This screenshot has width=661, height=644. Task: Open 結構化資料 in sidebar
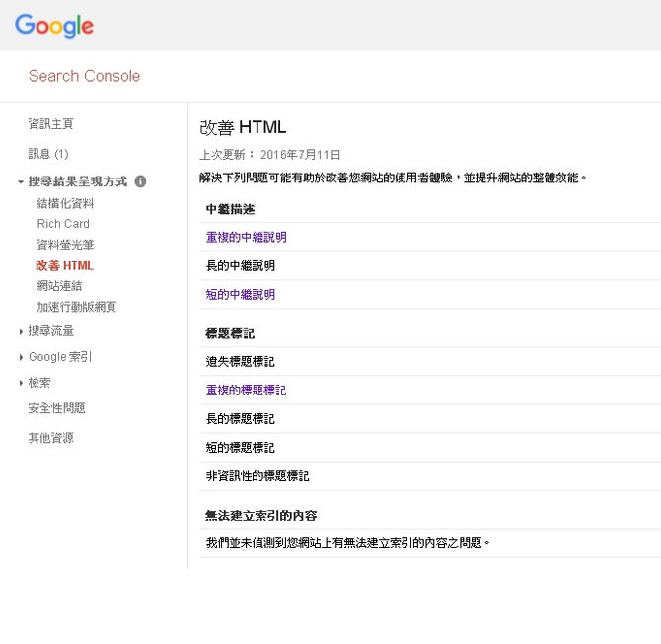pos(65,203)
